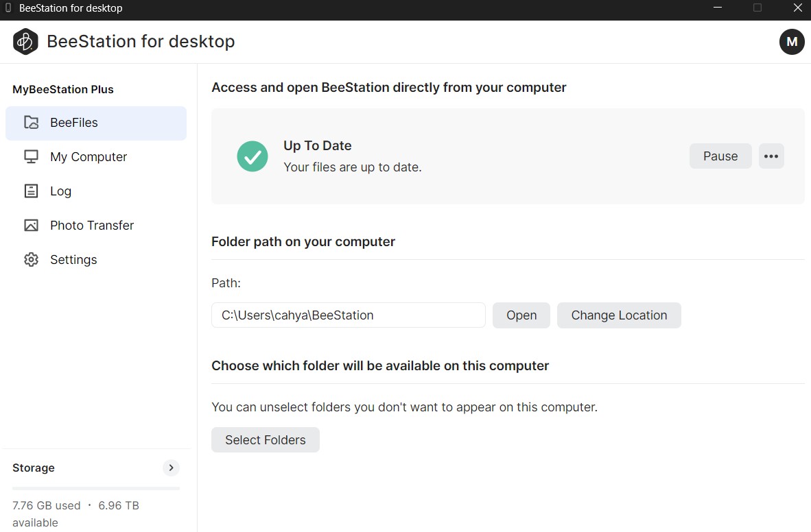Open the Log section
The height and width of the screenshot is (532, 811).
[x=95, y=191]
